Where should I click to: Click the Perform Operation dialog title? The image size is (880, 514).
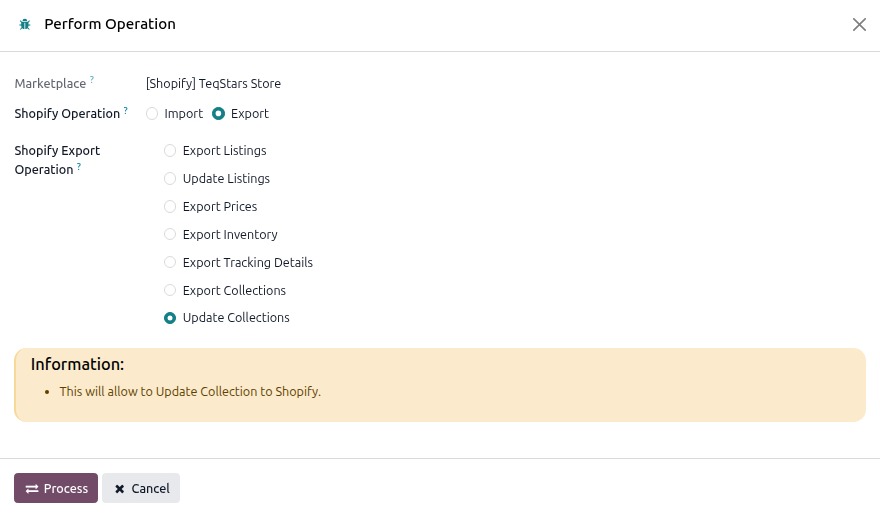tap(110, 24)
